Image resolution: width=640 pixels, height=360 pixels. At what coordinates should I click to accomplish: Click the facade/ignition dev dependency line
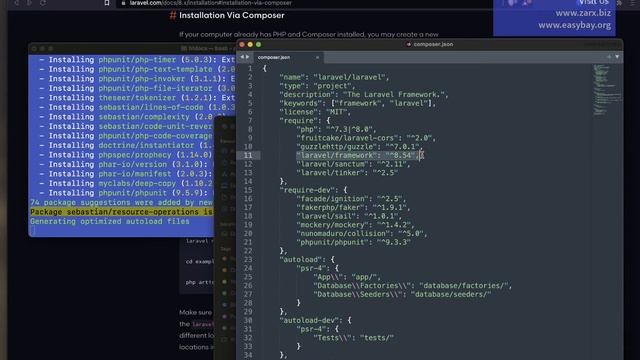pos(351,199)
